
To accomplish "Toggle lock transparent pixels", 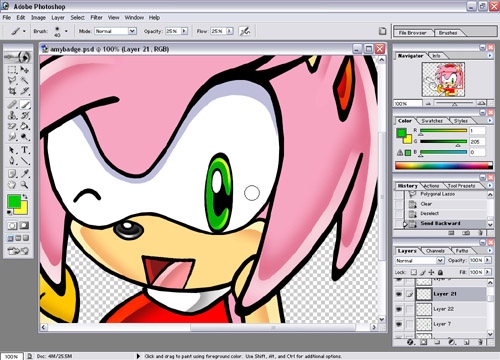I will (x=414, y=272).
